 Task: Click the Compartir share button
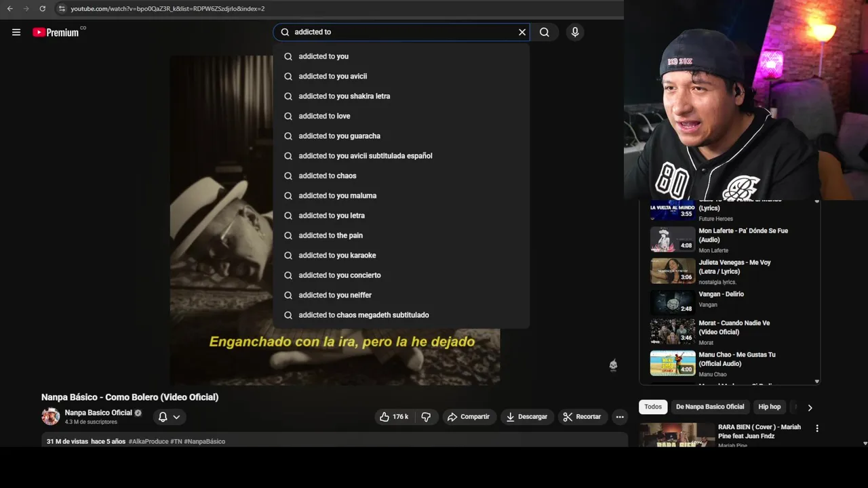click(469, 417)
